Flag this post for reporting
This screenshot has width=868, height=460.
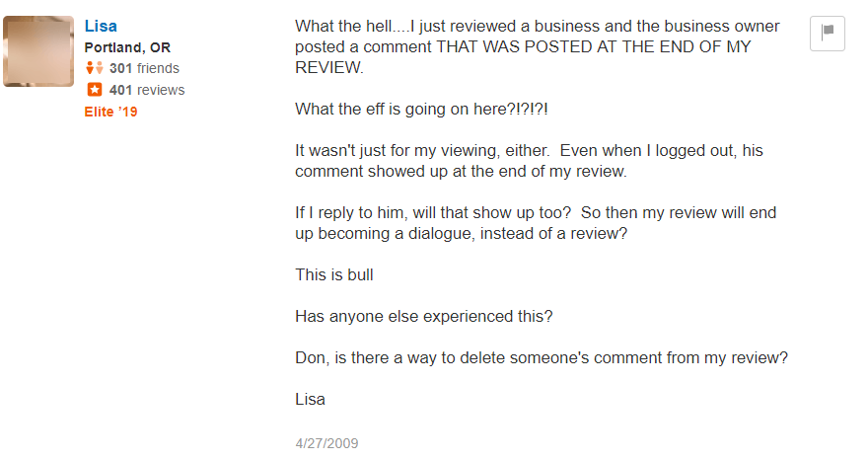click(827, 33)
